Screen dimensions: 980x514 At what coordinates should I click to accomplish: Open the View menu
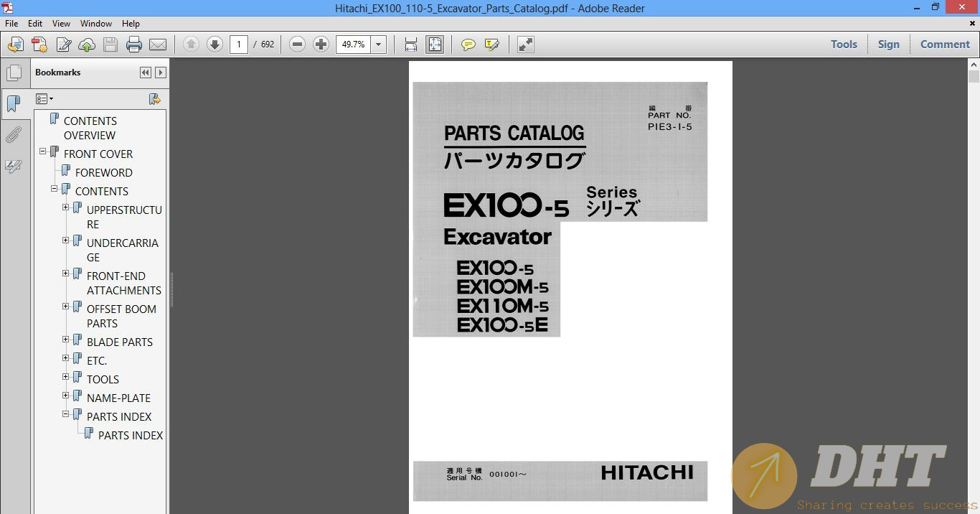(x=62, y=24)
